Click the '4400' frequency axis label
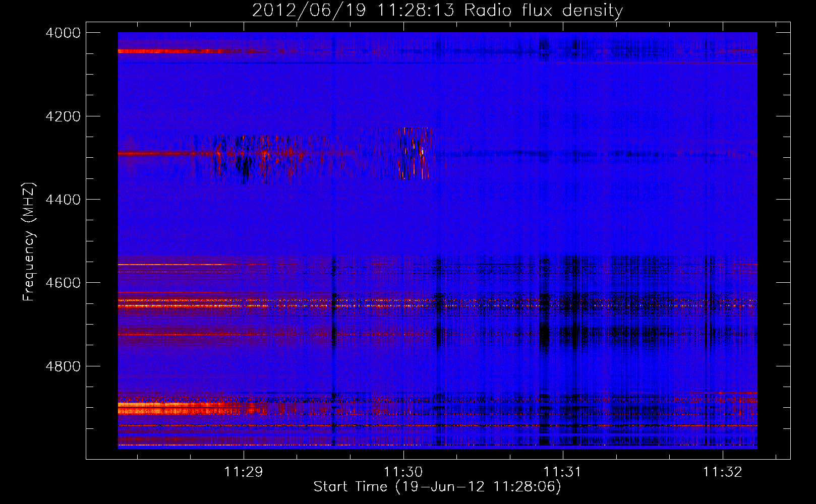The width and height of the screenshot is (816, 504). point(63,200)
